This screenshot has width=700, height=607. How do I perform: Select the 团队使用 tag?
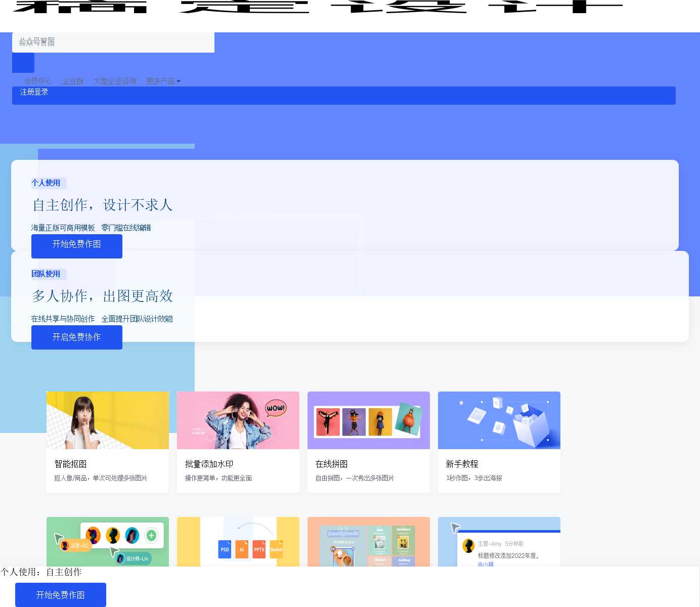49,274
